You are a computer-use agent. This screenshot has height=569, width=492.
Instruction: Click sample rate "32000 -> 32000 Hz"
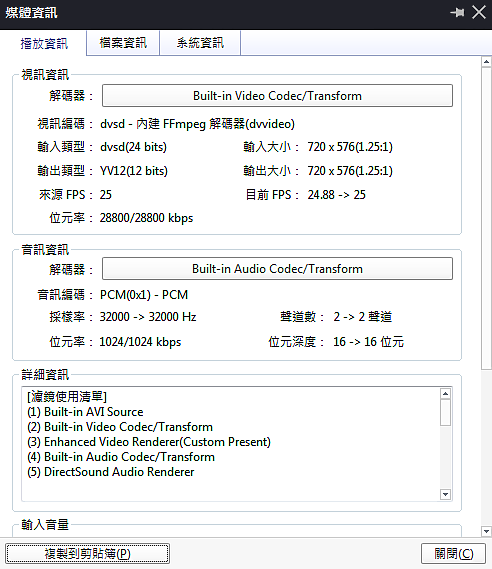[x=148, y=317]
